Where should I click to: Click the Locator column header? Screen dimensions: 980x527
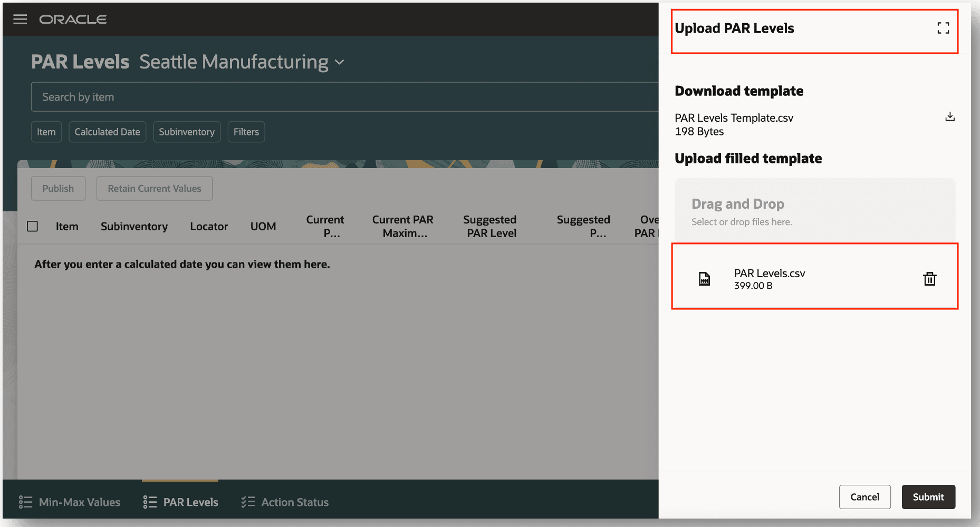pyautogui.click(x=209, y=227)
